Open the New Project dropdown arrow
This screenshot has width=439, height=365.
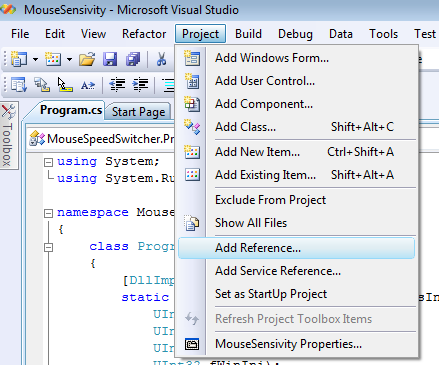coord(35,60)
